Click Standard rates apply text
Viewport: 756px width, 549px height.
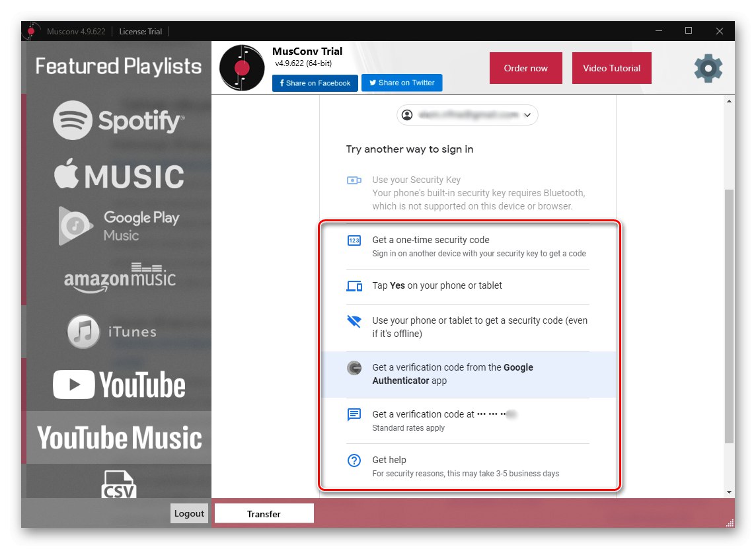pos(408,428)
